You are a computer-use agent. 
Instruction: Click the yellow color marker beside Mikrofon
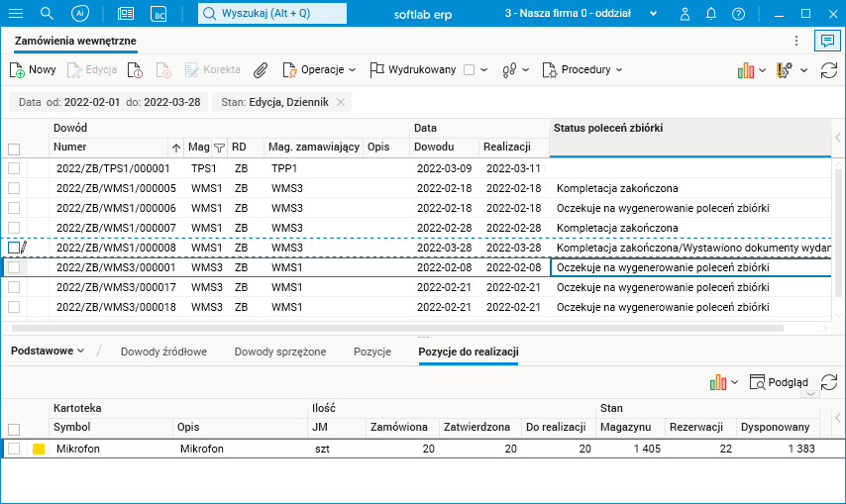coord(39,449)
